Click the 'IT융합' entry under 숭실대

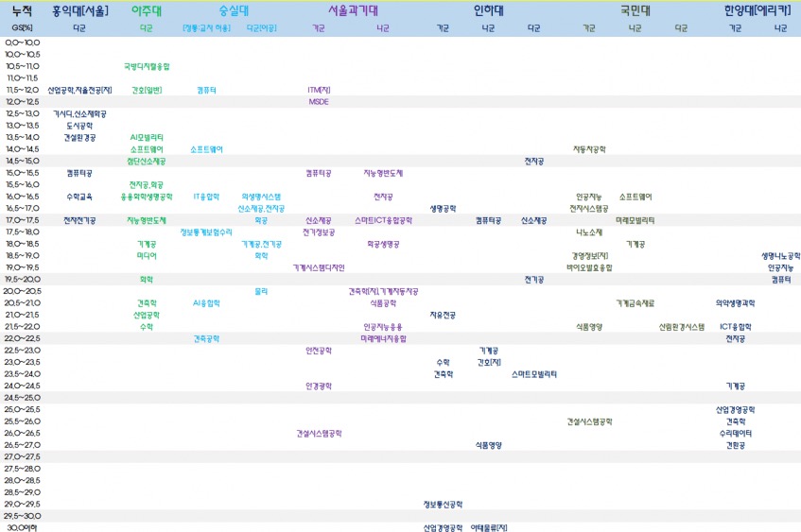tap(206, 197)
